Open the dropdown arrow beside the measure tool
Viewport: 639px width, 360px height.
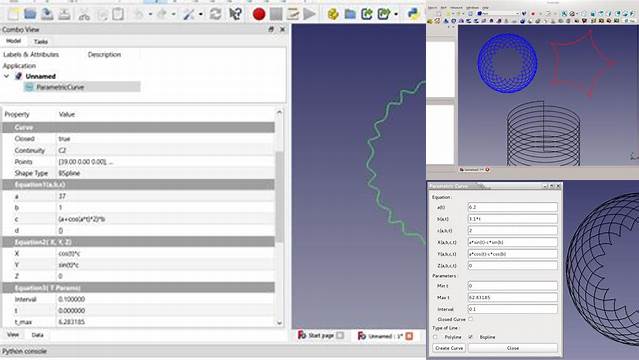(201, 14)
